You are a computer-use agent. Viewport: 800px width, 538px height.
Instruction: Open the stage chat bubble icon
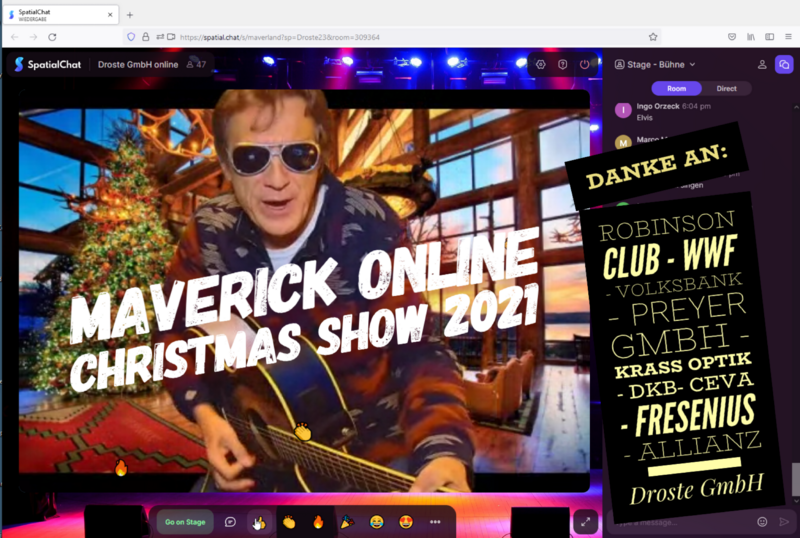coord(230,522)
